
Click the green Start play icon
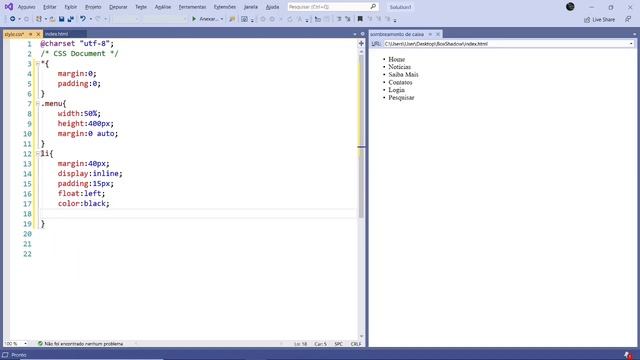tap(194, 19)
